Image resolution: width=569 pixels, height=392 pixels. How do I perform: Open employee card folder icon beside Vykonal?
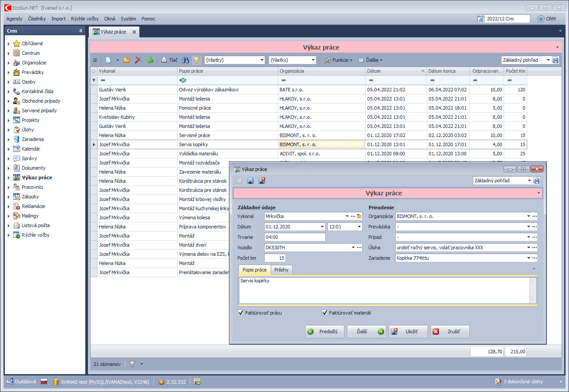click(359, 216)
